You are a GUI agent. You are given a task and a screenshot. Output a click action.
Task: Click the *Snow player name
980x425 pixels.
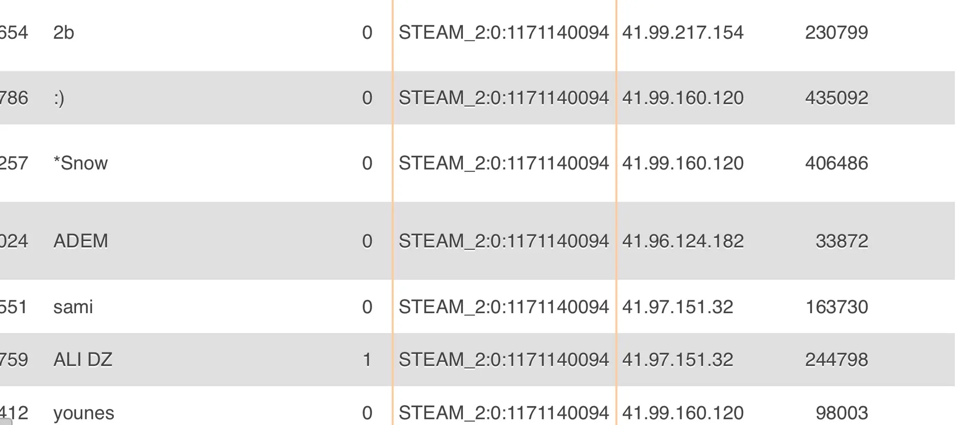(81, 163)
